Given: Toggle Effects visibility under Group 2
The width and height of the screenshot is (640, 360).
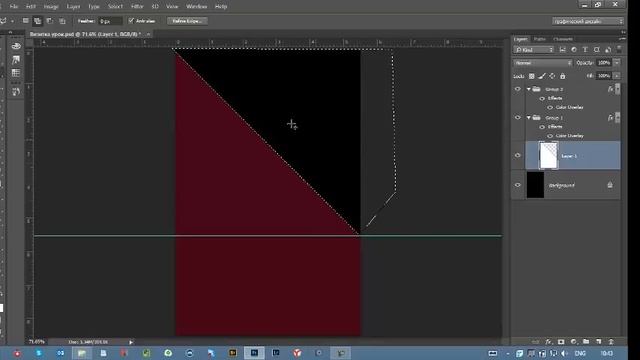Looking at the screenshot, I should point(542,98).
